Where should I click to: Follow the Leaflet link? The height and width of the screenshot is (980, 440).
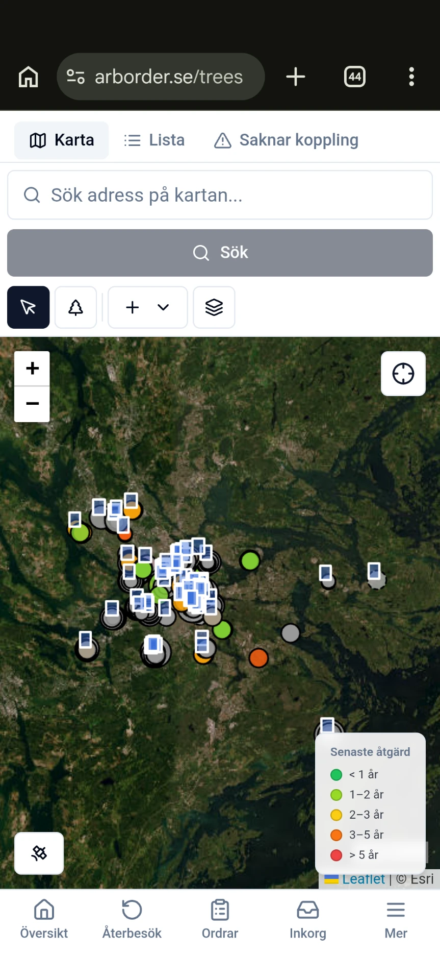pos(364,879)
